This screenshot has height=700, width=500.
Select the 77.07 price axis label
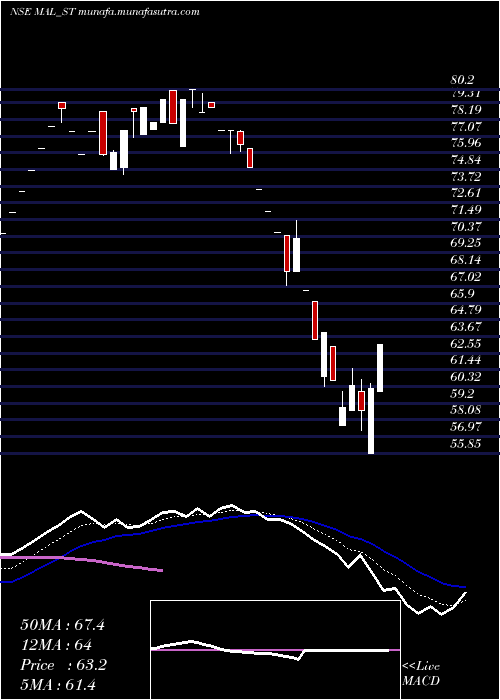tap(467, 127)
